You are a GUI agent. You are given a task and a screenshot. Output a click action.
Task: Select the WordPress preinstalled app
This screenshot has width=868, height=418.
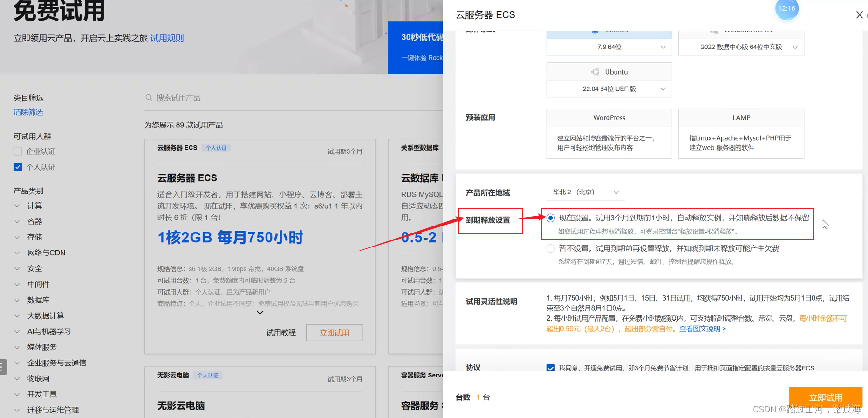click(x=609, y=134)
